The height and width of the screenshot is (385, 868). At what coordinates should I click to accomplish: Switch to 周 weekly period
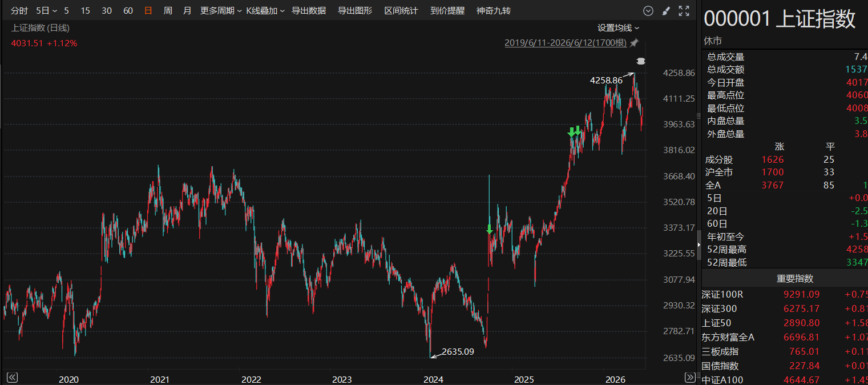(x=168, y=11)
